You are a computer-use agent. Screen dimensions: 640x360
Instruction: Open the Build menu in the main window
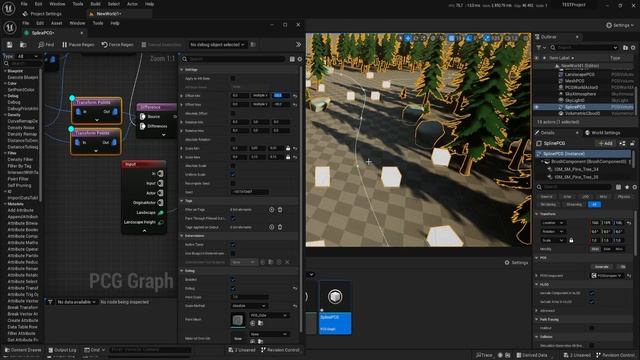96,4
